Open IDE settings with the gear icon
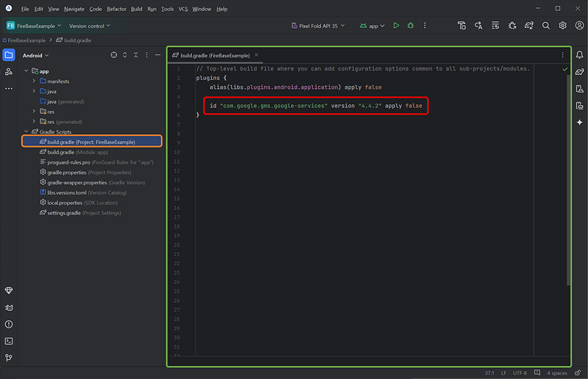Viewport: 588px width, 379px height. click(562, 26)
